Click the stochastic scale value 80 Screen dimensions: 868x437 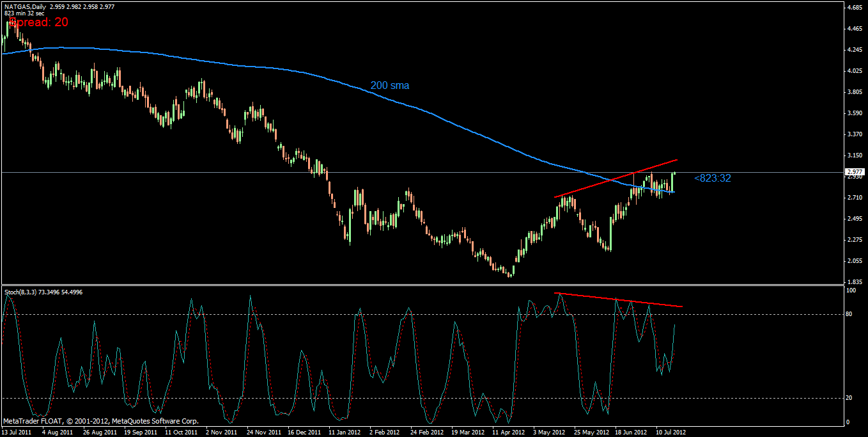coord(849,314)
